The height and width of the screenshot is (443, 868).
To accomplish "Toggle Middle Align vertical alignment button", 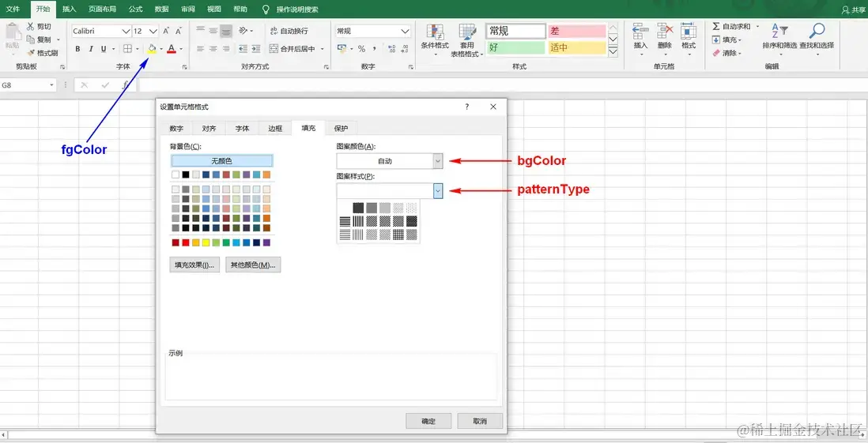I will click(213, 31).
